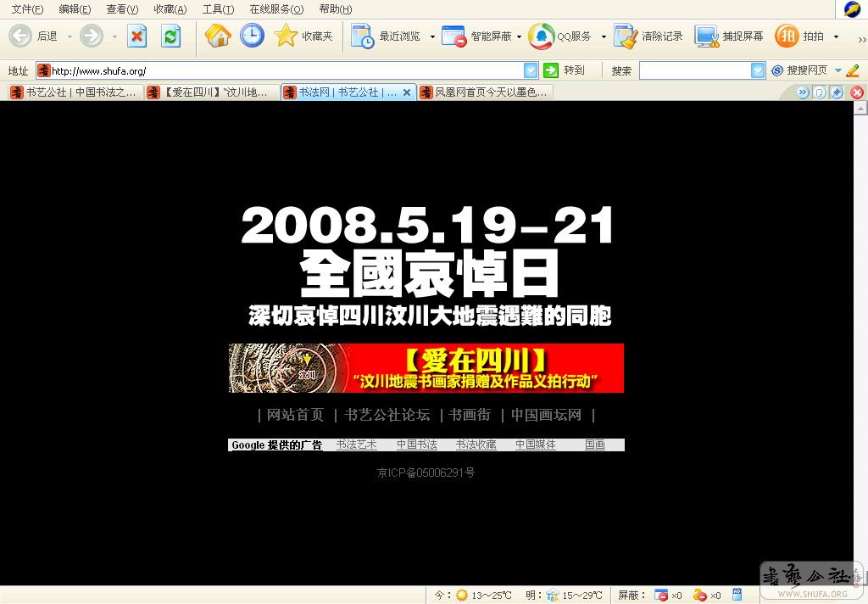Open the History clock icon
The width and height of the screenshot is (868, 604).
252,36
